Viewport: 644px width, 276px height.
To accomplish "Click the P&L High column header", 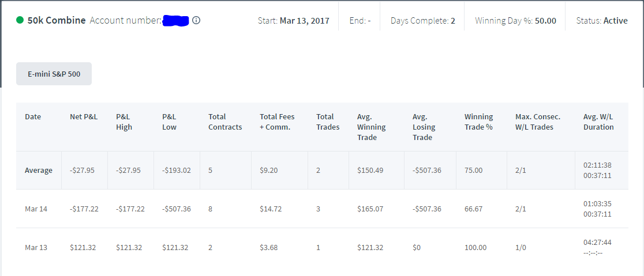I will click(124, 122).
